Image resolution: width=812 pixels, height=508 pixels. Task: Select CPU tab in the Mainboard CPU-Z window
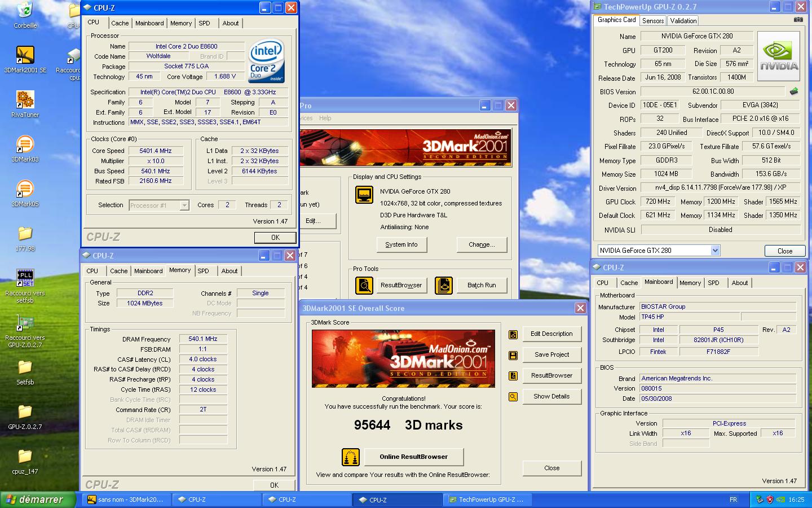point(602,283)
